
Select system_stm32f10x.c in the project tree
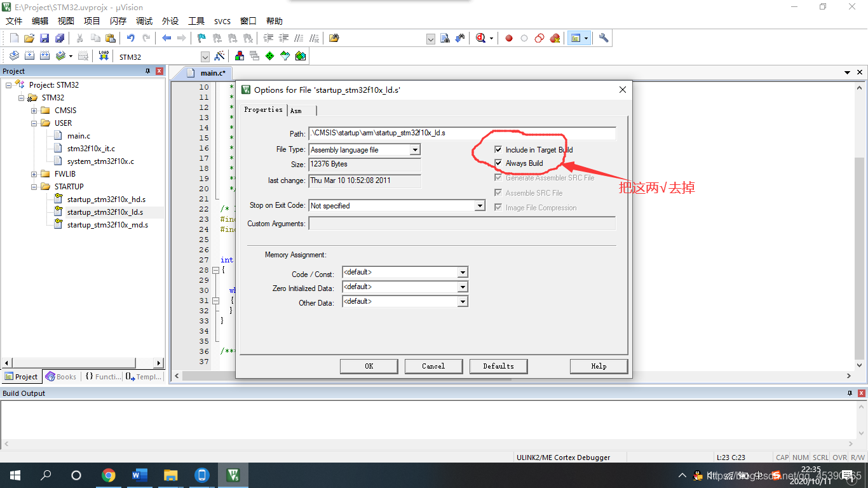[x=100, y=161]
